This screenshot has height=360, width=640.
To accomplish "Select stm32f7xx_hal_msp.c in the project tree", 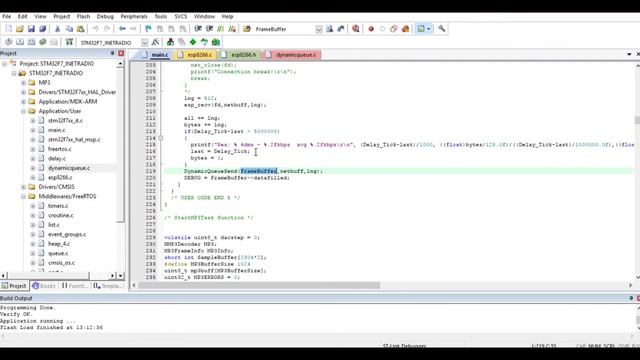I will pyautogui.click(x=74, y=140).
